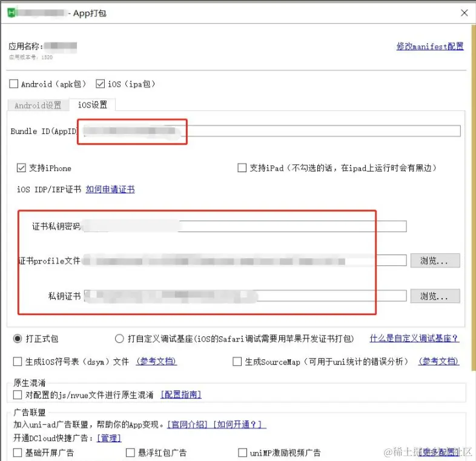Open the 修改manifest配置 link
The width and height of the screenshot is (476, 461).
tap(430, 46)
